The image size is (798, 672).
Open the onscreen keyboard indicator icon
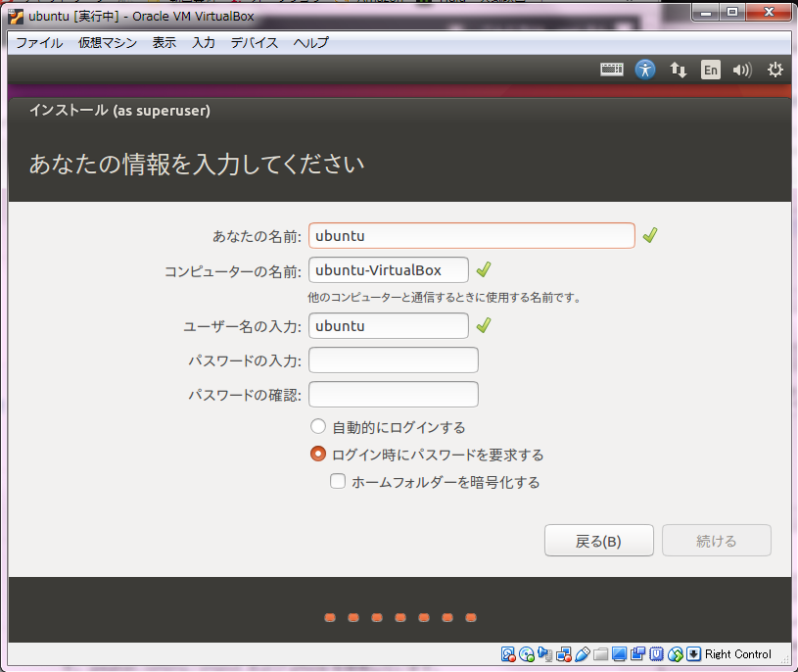click(612, 70)
